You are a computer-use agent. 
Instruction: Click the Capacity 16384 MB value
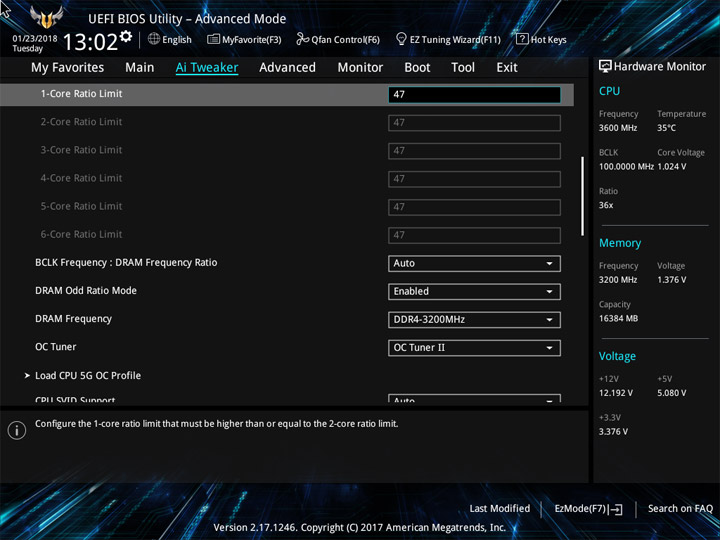618,319
